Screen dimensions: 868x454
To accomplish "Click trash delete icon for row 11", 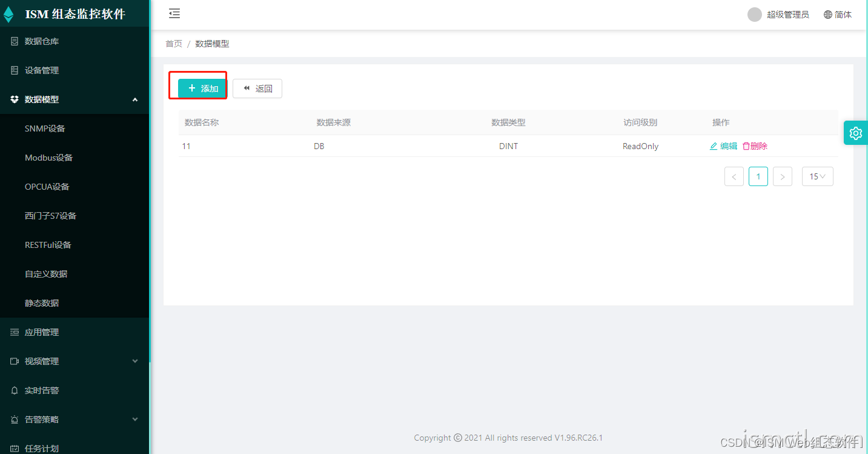I will pos(746,146).
